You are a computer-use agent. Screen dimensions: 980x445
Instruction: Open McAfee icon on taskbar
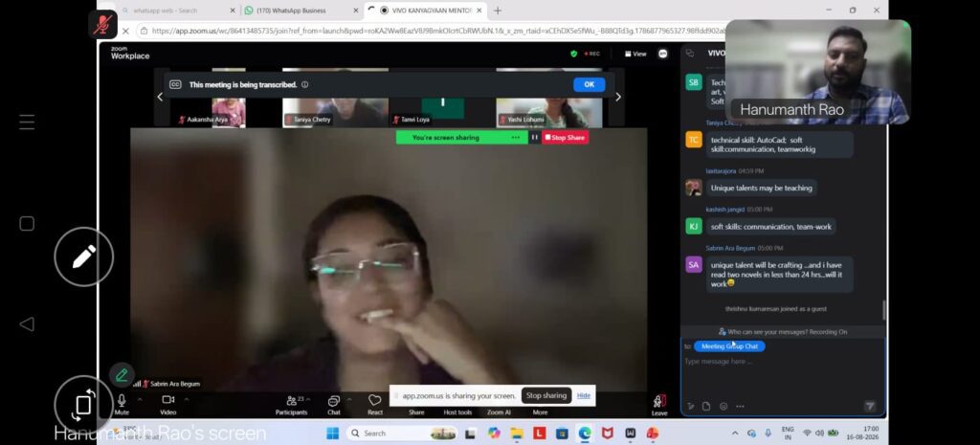tap(607, 434)
